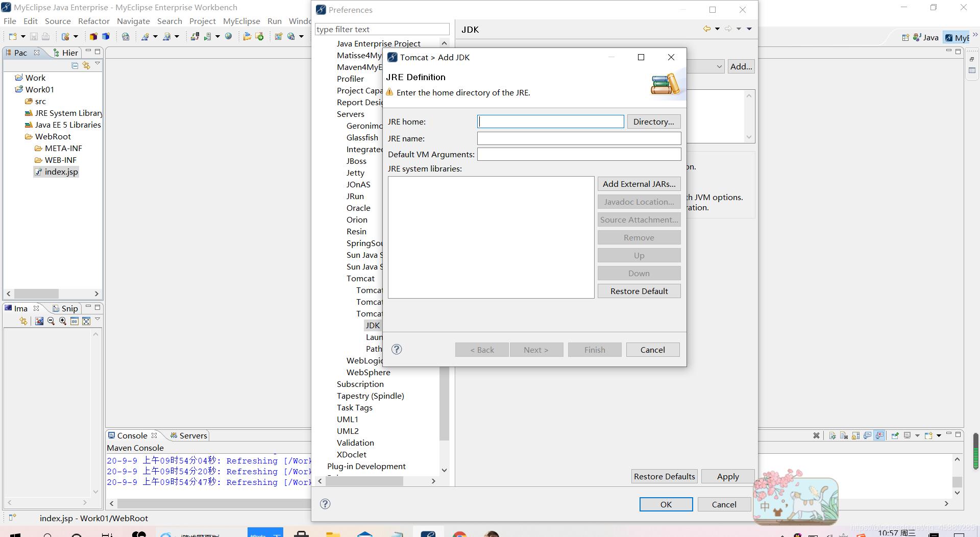The image size is (980, 537).
Task: Click the New Report chart toolbar icon
Action: [278, 36]
